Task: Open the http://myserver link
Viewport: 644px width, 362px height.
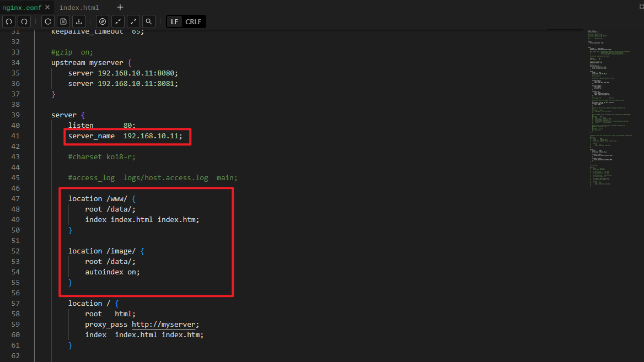Action: coord(163,324)
